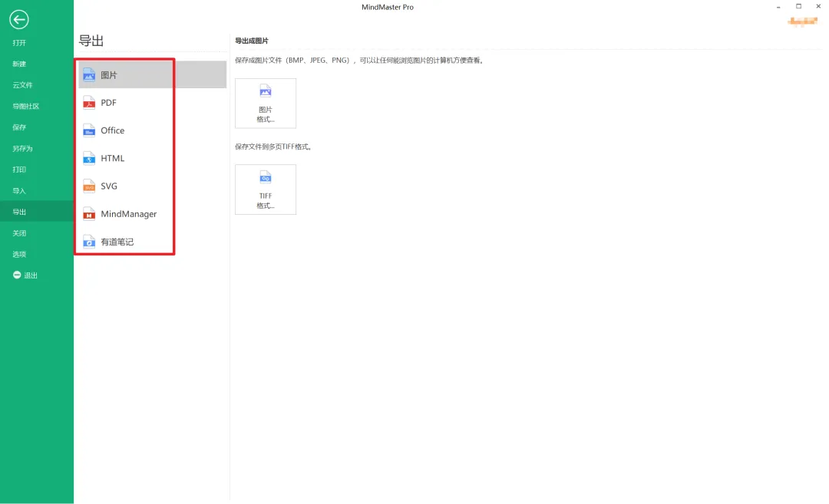Screen dimensions: 829x504
Task: Click the blurred user account avatar
Action: pyautogui.click(x=803, y=21)
